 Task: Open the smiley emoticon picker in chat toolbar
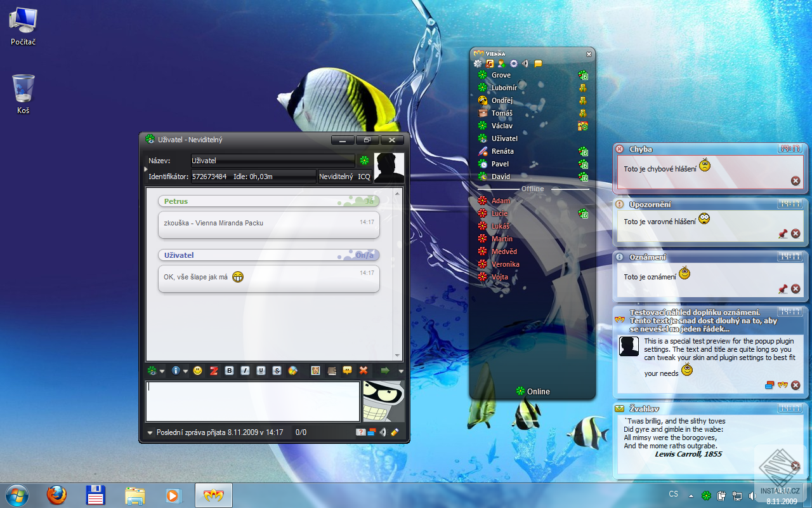[x=198, y=371]
